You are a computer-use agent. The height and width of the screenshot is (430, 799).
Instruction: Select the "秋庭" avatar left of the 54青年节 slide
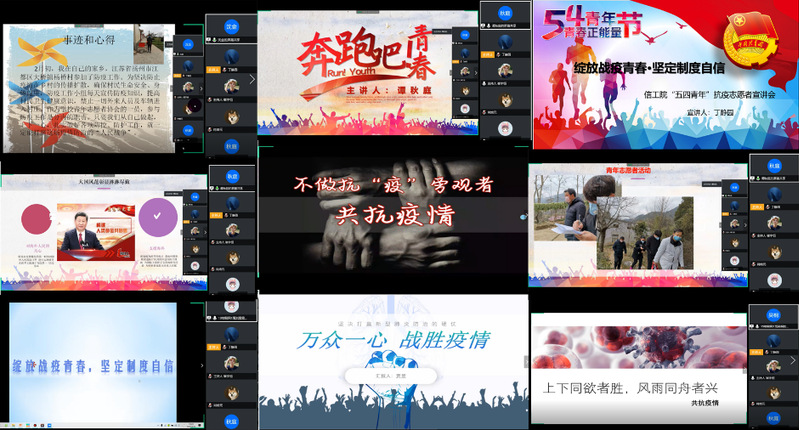pyautogui.click(x=505, y=14)
